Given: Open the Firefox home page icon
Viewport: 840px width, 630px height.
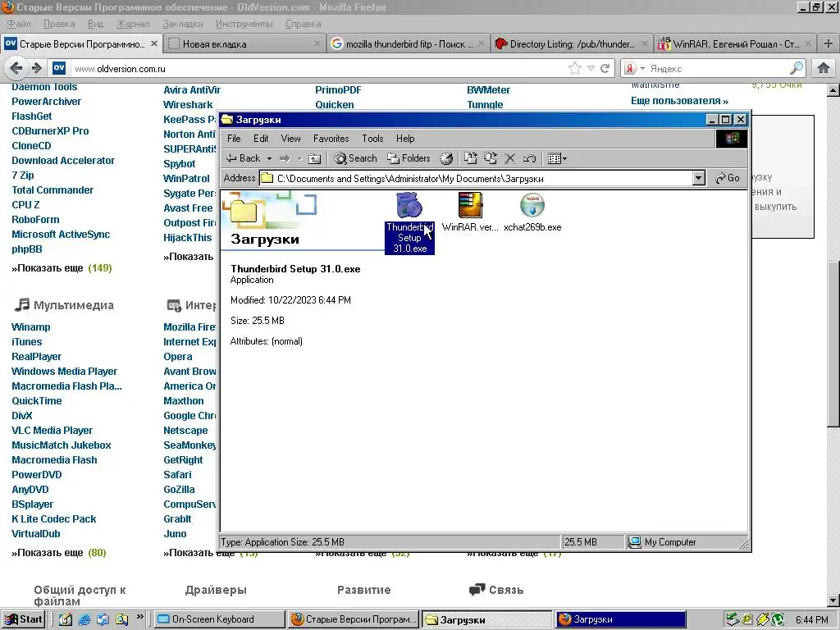Looking at the screenshot, I should 824,68.
